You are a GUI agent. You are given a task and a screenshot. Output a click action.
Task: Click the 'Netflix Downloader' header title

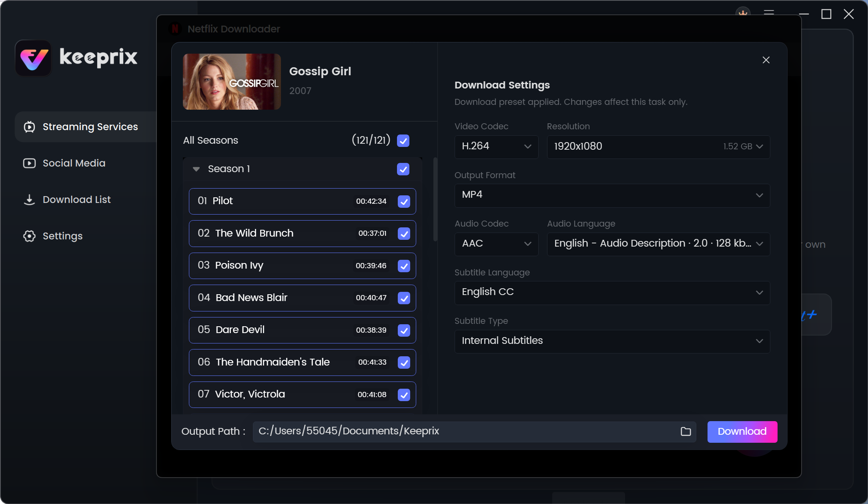234,29
